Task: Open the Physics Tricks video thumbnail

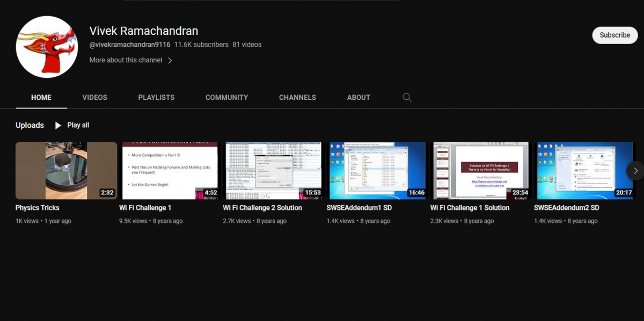Action: tap(66, 171)
